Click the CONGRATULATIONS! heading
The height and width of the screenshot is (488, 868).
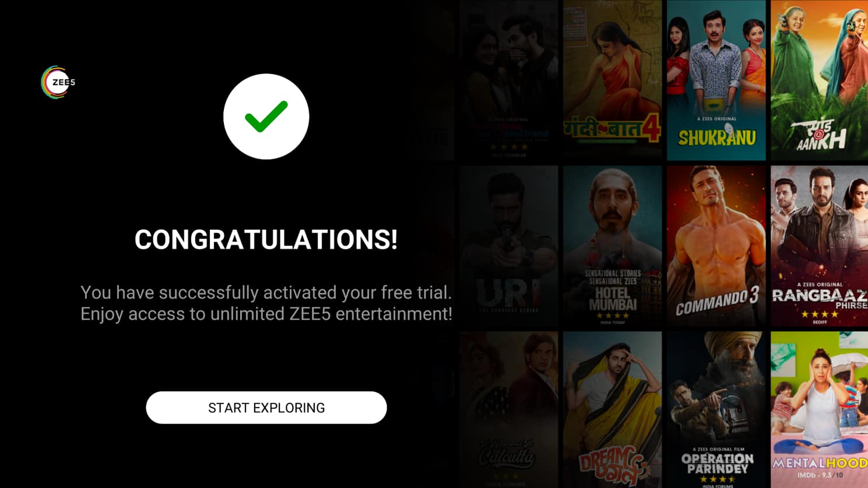click(x=266, y=240)
